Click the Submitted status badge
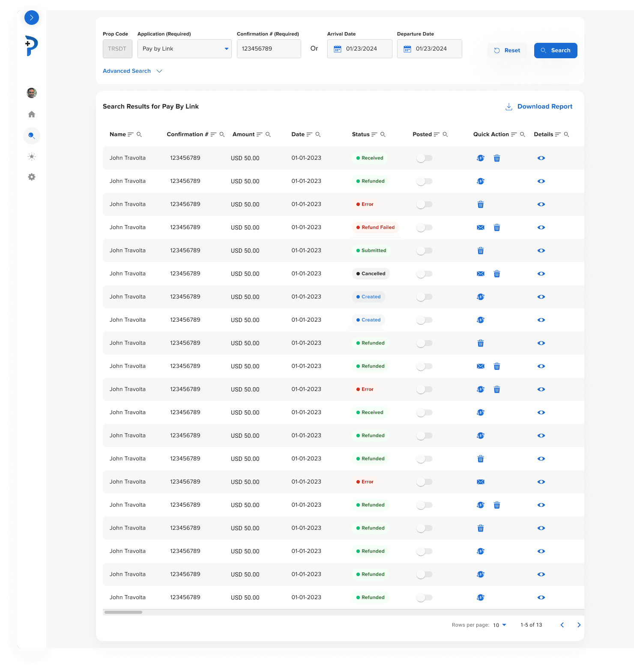The image size is (634, 672). point(371,251)
